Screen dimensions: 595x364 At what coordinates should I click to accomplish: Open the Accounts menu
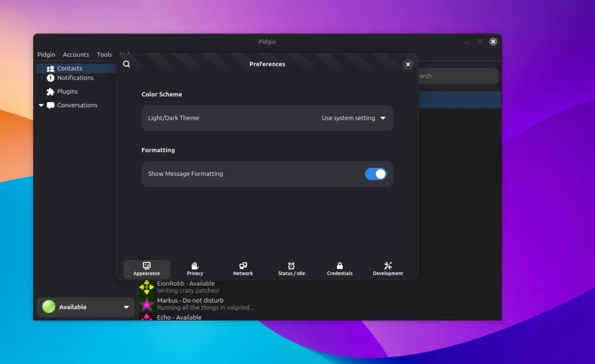click(x=76, y=54)
